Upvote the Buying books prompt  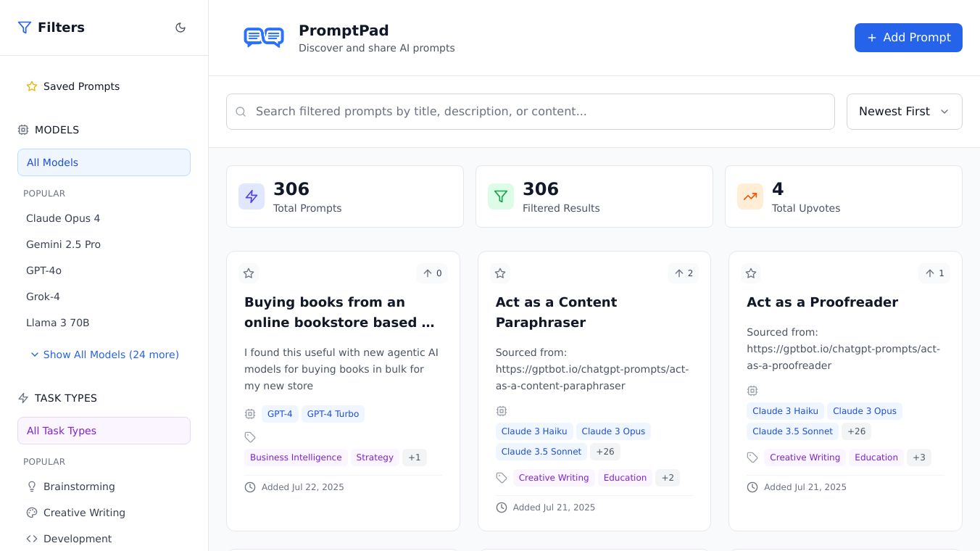[432, 273]
